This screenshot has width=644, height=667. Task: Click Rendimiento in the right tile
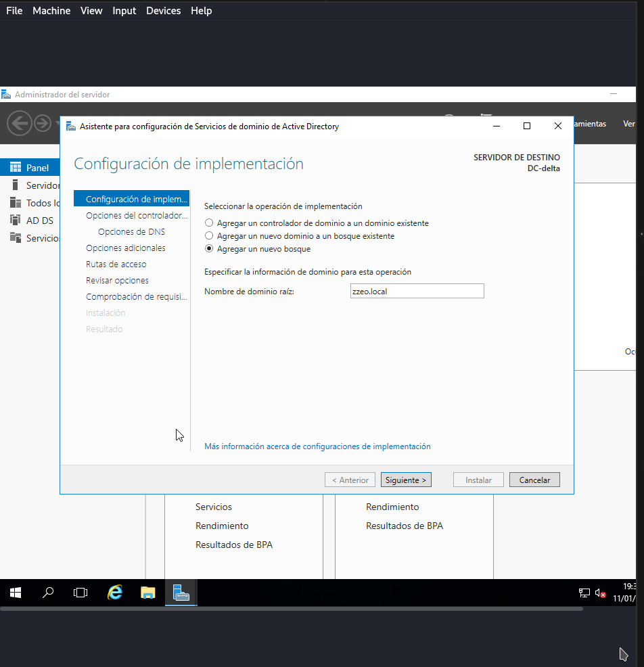click(392, 507)
